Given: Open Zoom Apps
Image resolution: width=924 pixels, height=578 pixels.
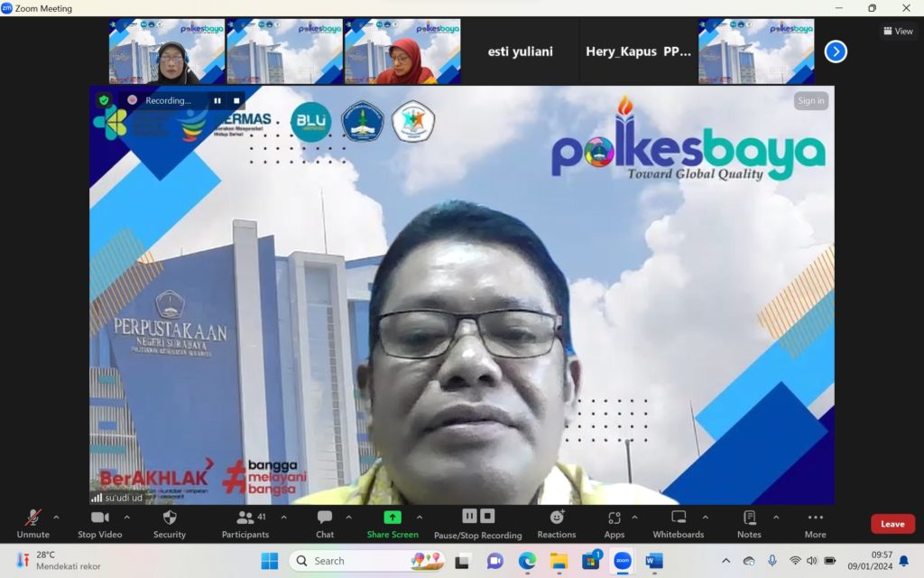Looking at the screenshot, I should [614, 524].
